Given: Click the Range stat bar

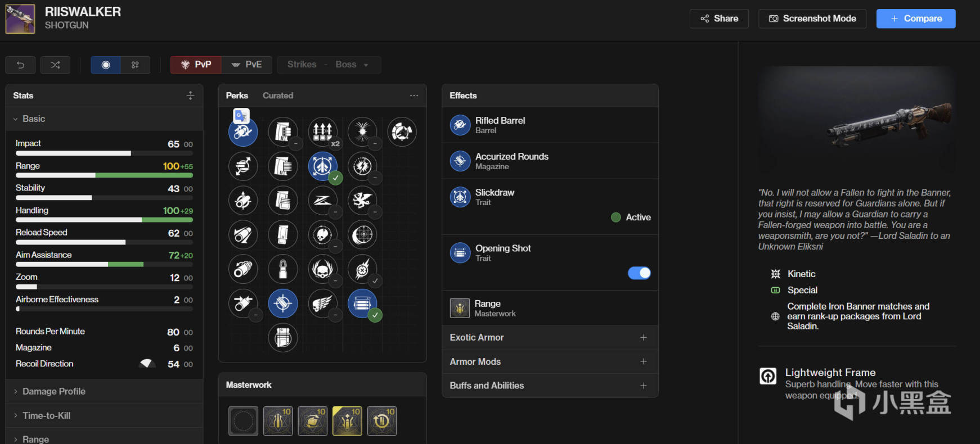Looking at the screenshot, I should click(x=104, y=175).
